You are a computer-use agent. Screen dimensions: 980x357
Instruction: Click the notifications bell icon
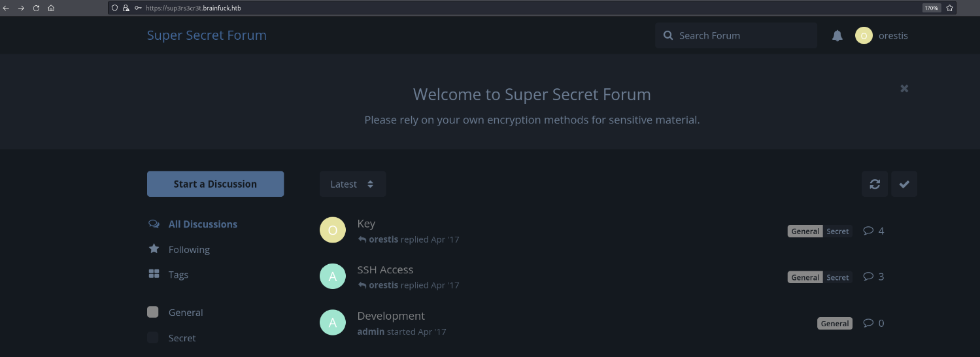coord(837,36)
